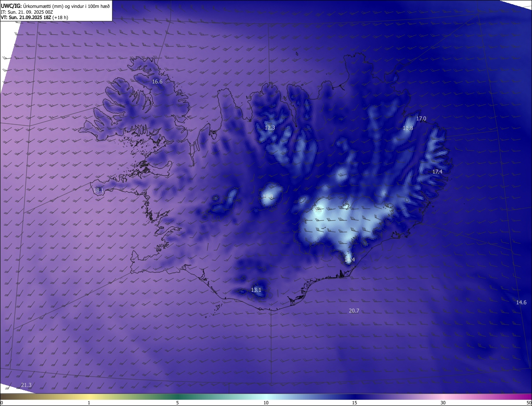Click the 15 label on the color scale
The width and height of the screenshot is (532, 406).
coord(355,403)
